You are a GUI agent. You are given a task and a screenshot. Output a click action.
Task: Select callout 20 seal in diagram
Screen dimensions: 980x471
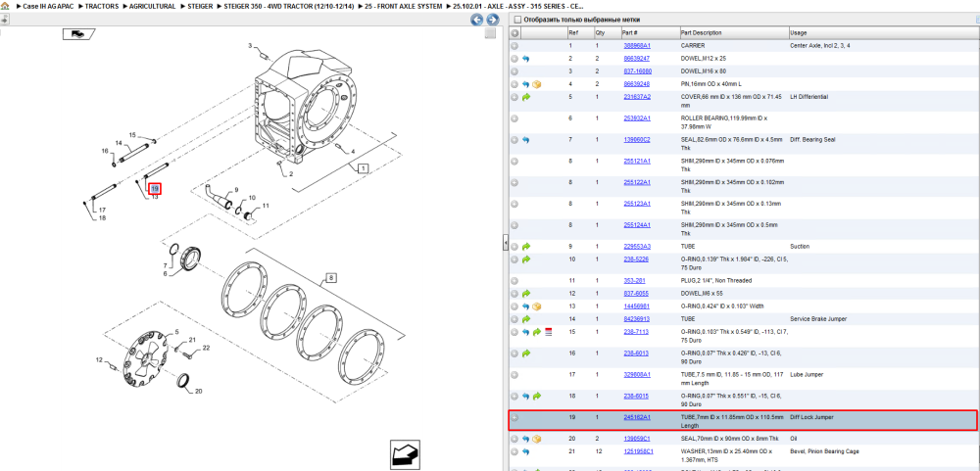199,392
